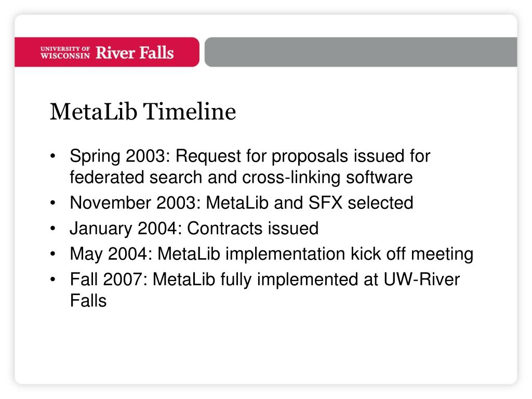Click the trailing word Falls in last bullet
532x399 pixels.
point(88,301)
